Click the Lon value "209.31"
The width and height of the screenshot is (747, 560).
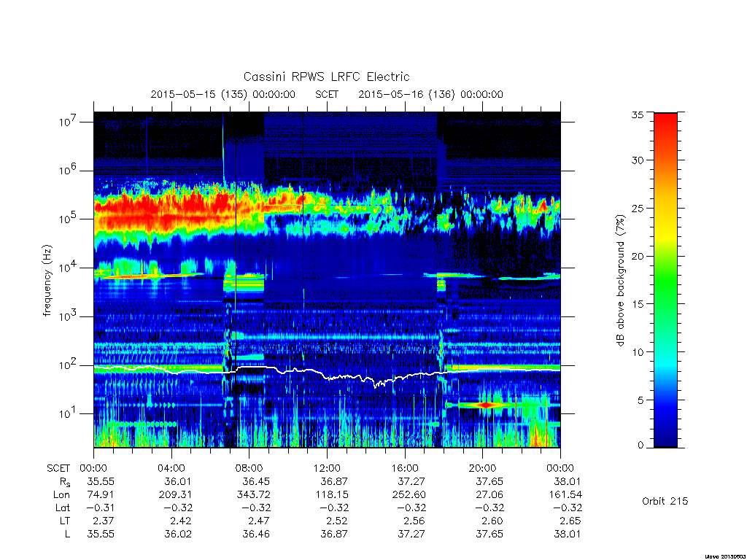coord(176,495)
